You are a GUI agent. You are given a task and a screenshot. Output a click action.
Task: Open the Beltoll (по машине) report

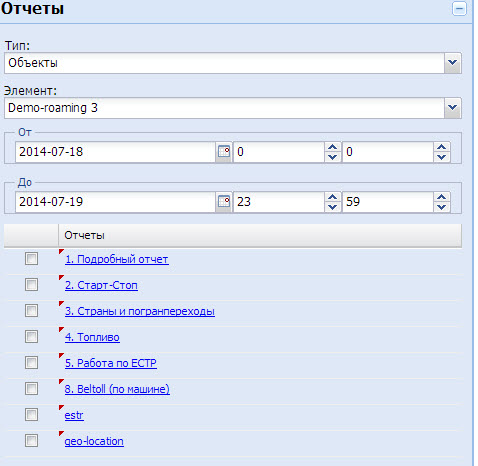tap(117, 389)
